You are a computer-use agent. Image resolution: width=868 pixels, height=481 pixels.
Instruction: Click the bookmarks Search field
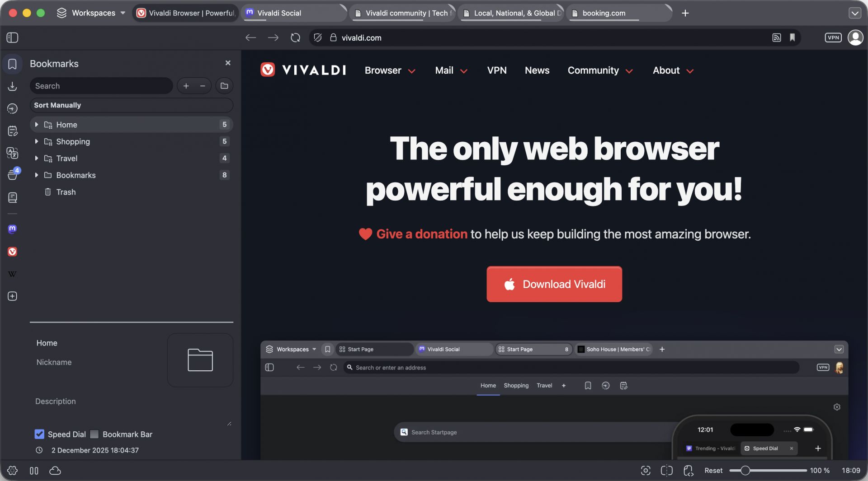click(x=101, y=86)
